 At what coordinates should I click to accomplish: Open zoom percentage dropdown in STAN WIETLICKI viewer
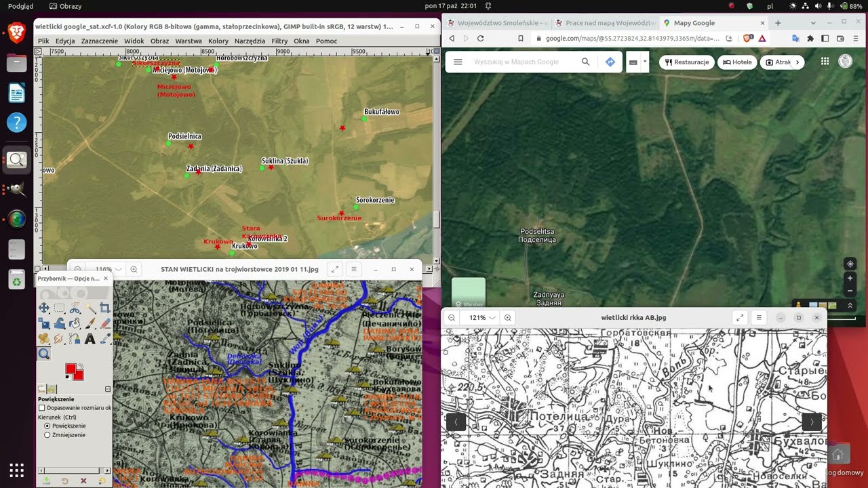108,269
